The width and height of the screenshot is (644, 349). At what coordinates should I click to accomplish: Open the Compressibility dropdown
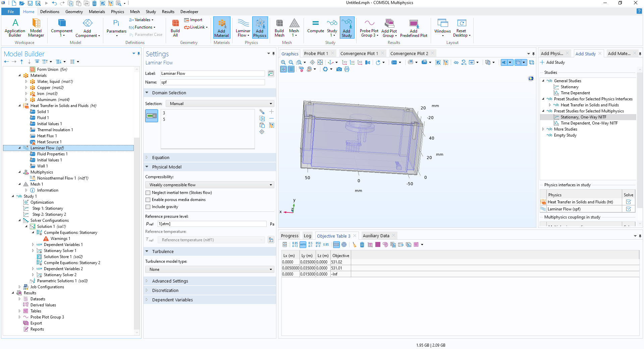[x=210, y=185]
